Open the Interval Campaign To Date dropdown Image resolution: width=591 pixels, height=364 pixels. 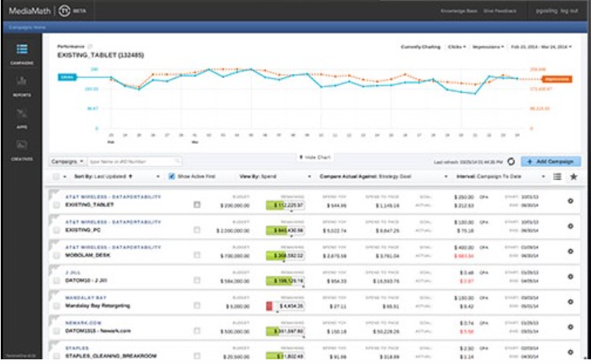(x=500, y=177)
